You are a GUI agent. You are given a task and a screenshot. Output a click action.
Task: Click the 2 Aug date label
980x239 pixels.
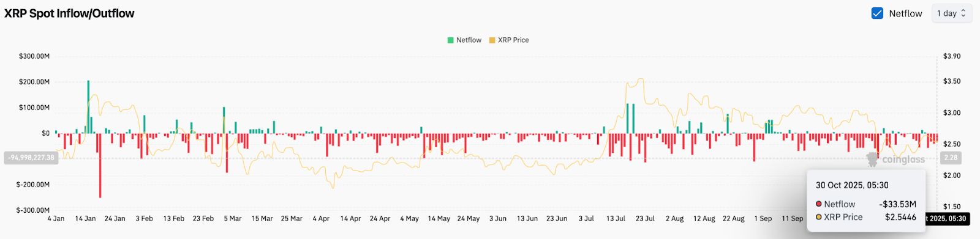click(x=674, y=218)
